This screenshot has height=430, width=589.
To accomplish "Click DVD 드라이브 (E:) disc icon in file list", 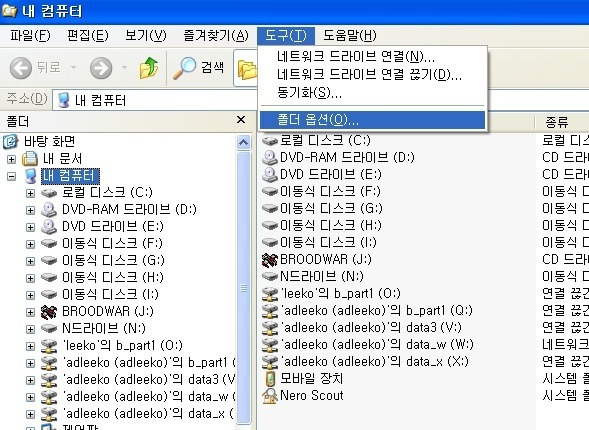I will 269,175.
